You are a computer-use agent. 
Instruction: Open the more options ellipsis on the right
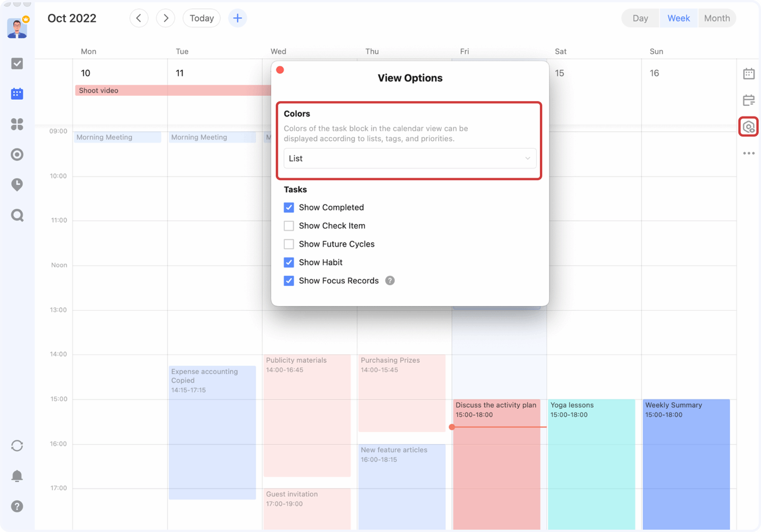[749, 153]
